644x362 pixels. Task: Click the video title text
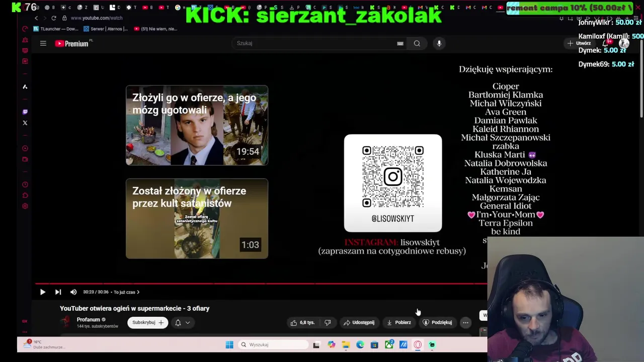(134, 309)
